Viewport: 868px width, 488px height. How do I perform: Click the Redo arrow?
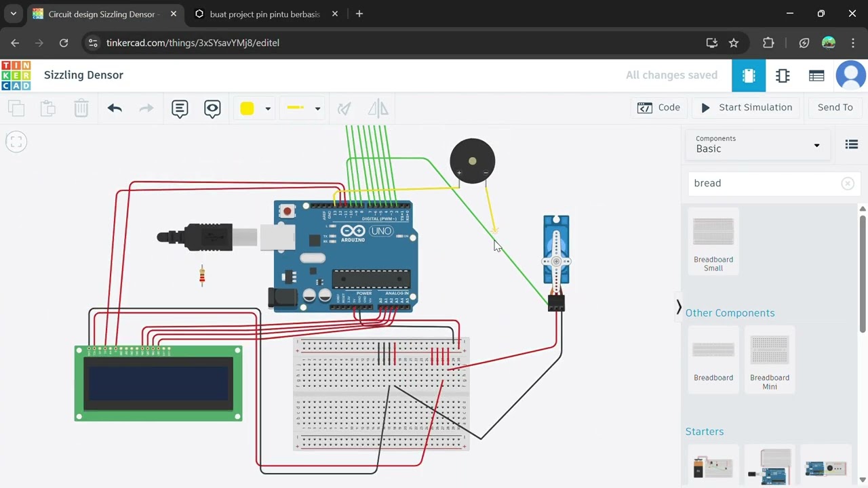pos(146,108)
